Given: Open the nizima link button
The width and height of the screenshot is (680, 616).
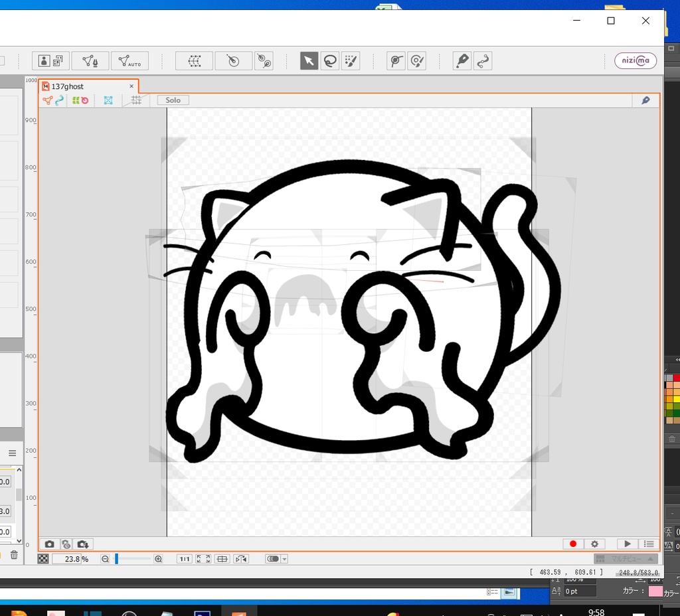Looking at the screenshot, I should (636, 60).
